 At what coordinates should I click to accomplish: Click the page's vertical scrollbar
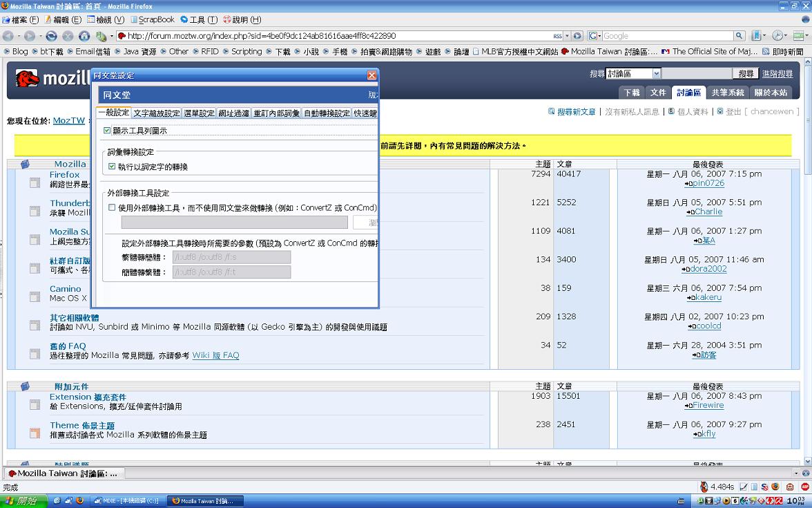point(807,276)
